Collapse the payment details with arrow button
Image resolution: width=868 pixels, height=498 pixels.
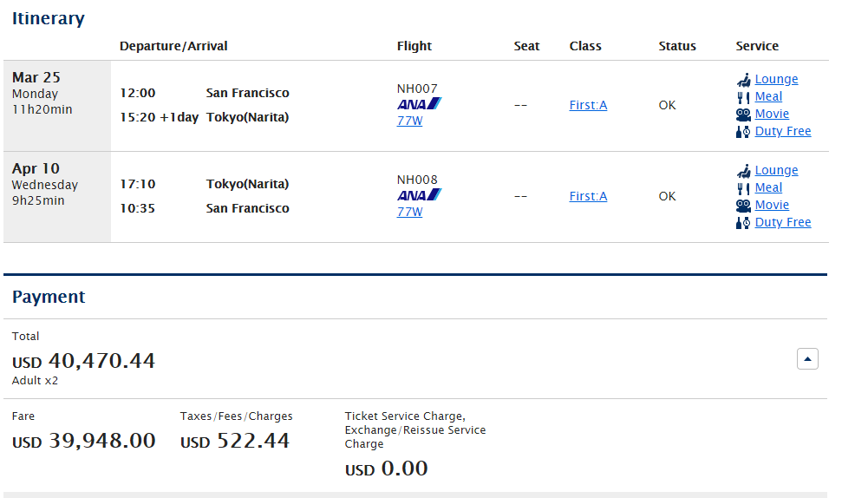coord(807,359)
